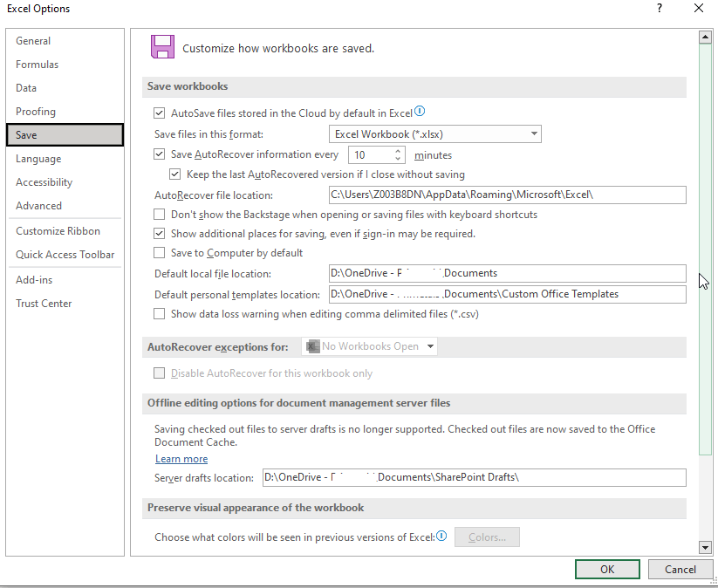The width and height of the screenshot is (718, 588).
Task: Click the Default local file location field
Action: click(x=508, y=273)
